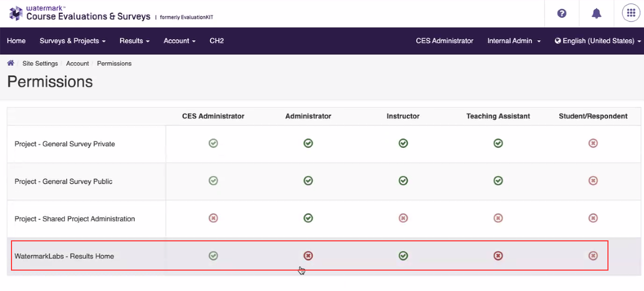Toggle CES Administrator for General Survey Private
The width and height of the screenshot is (644, 291).
213,143
